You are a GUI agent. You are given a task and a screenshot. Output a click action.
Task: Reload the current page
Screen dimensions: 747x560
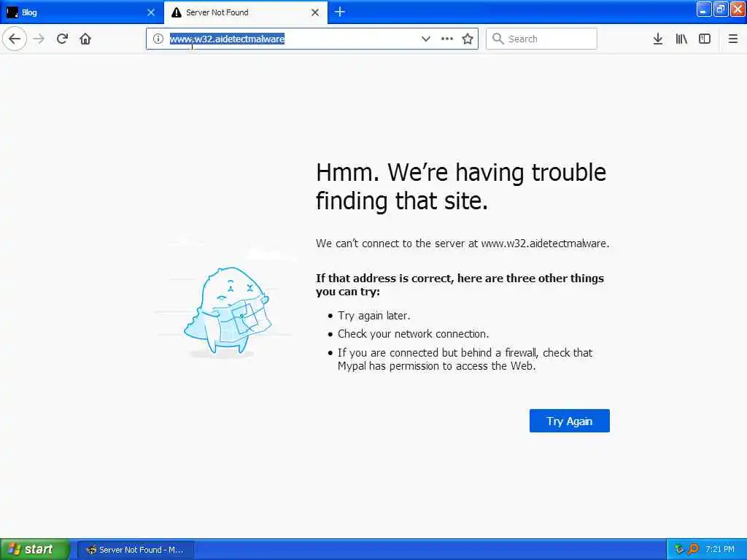point(62,39)
